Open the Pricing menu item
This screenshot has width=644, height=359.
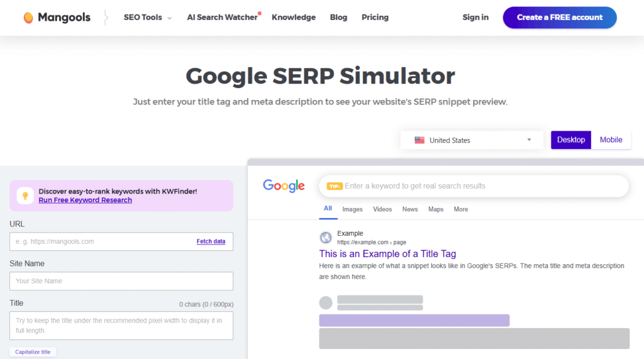point(375,18)
